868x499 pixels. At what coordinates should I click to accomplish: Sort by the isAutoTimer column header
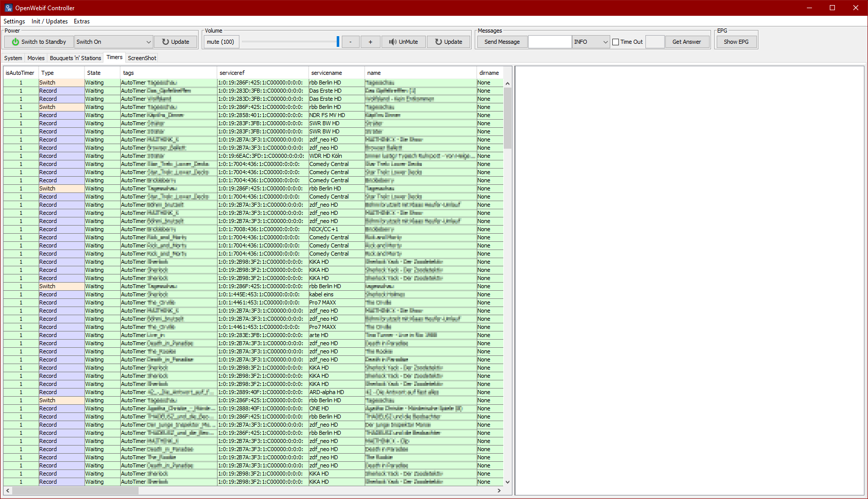tap(20, 73)
